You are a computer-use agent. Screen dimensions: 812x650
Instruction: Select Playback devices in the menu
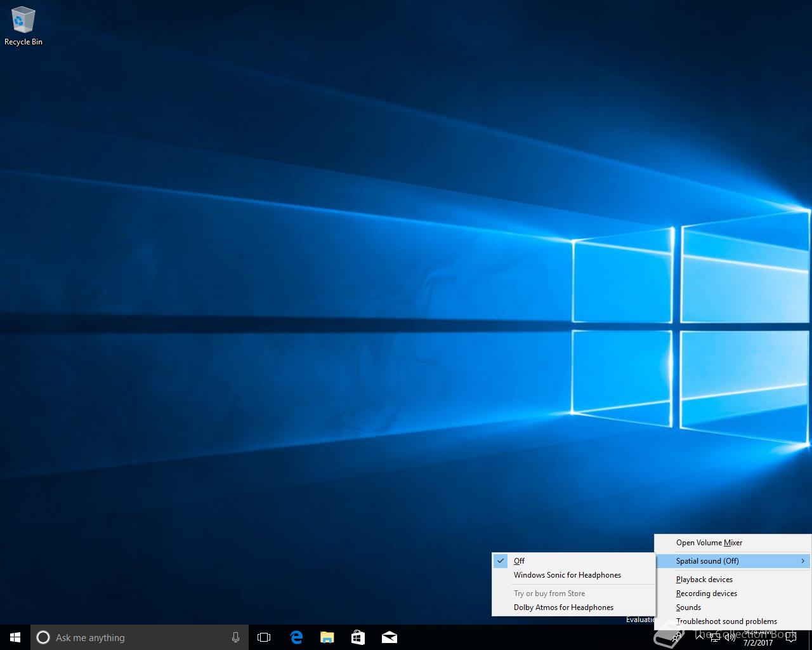(x=704, y=580)
